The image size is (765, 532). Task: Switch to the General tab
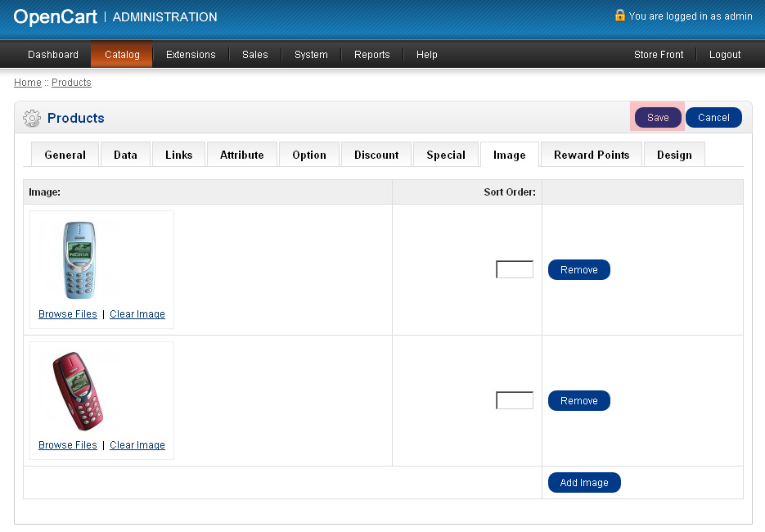65,155
